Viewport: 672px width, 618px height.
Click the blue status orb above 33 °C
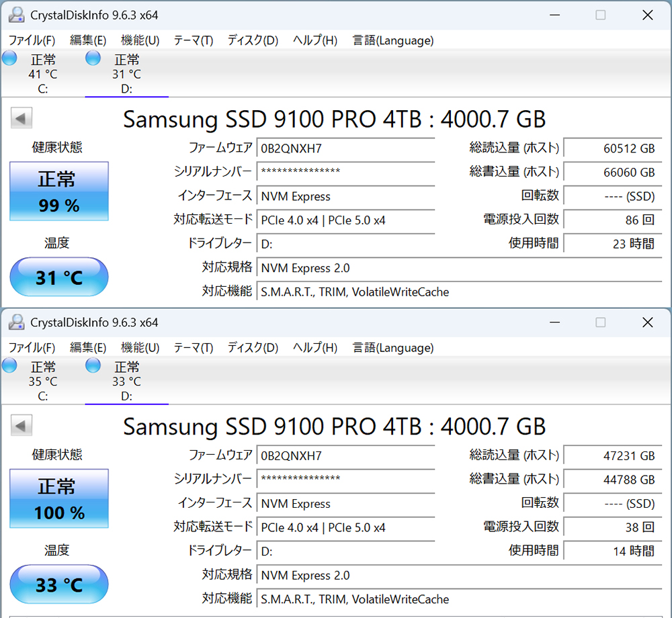point(93,365)
